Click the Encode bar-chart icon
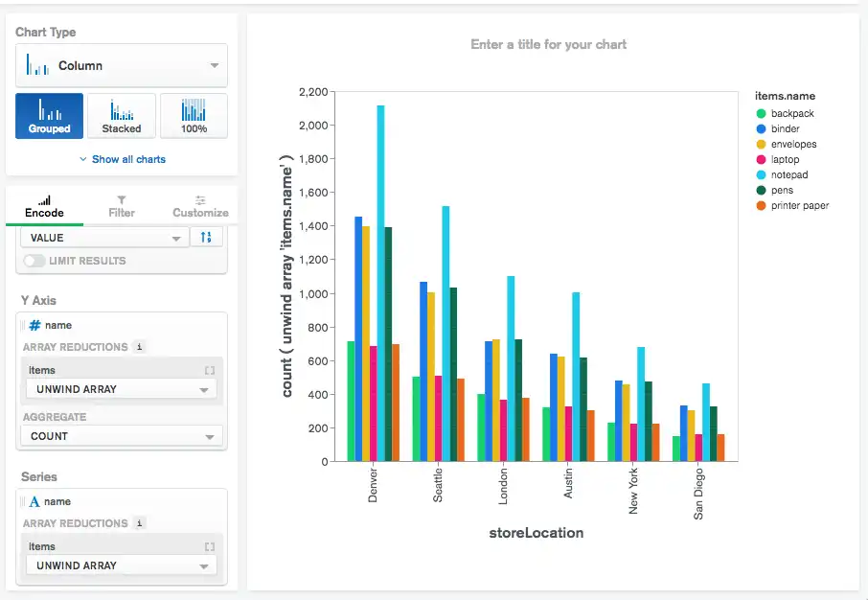868x600 pixels. pyautogui.click(x=44, y=199)
